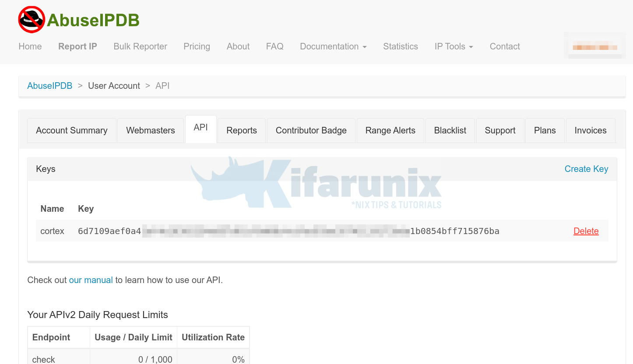
Task: View the Invoices tab
Action: [591, 130]
